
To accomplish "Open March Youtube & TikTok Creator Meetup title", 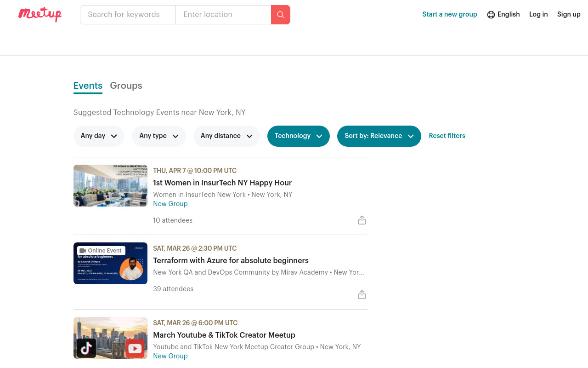I will pyautogui.click(x=224, y=335).
